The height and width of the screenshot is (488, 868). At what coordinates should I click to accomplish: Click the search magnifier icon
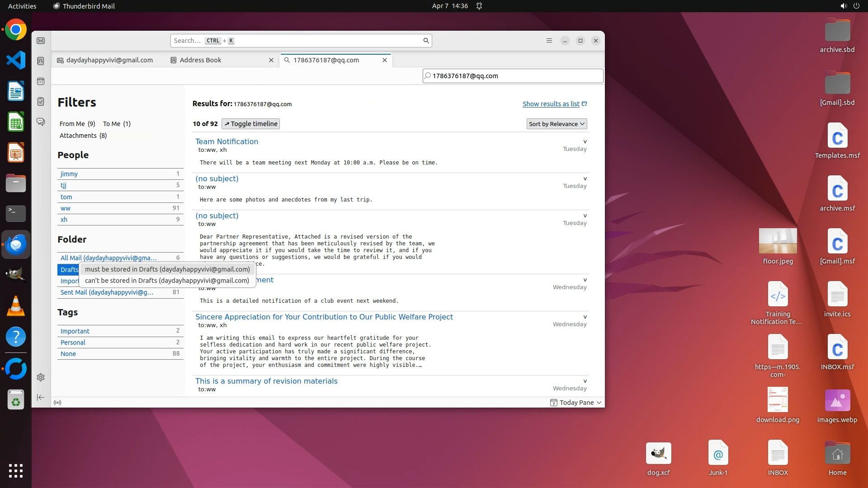click(x=425, y=41)
